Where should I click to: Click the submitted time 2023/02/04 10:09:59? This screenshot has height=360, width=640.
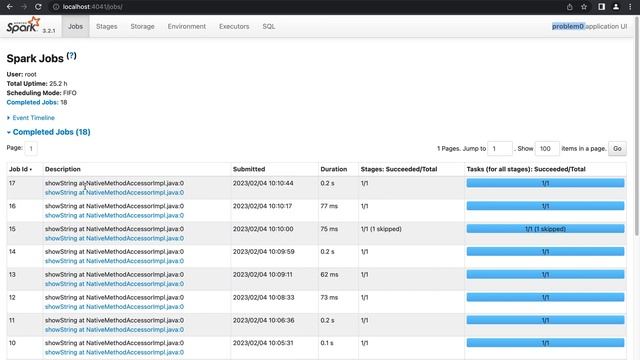(263, 252)
